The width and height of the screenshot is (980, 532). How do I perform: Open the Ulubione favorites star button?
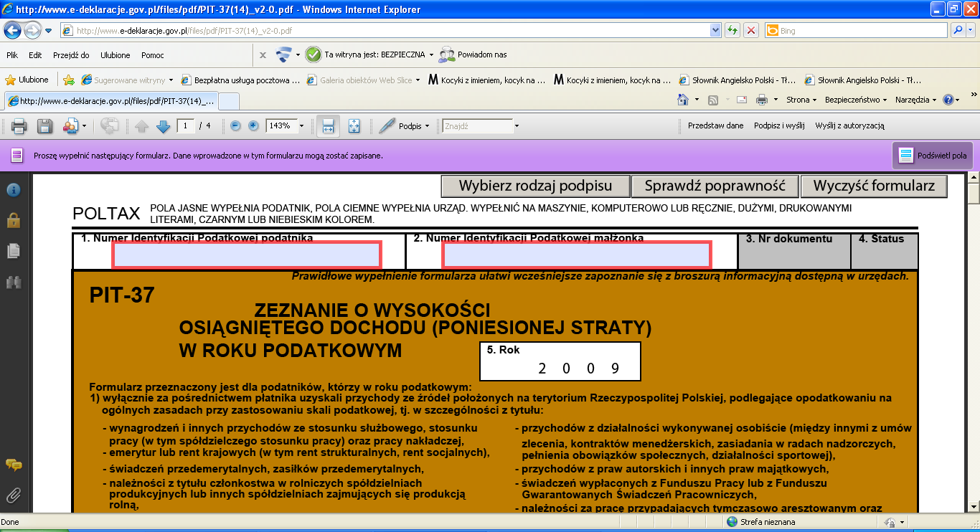coord(27,80)
